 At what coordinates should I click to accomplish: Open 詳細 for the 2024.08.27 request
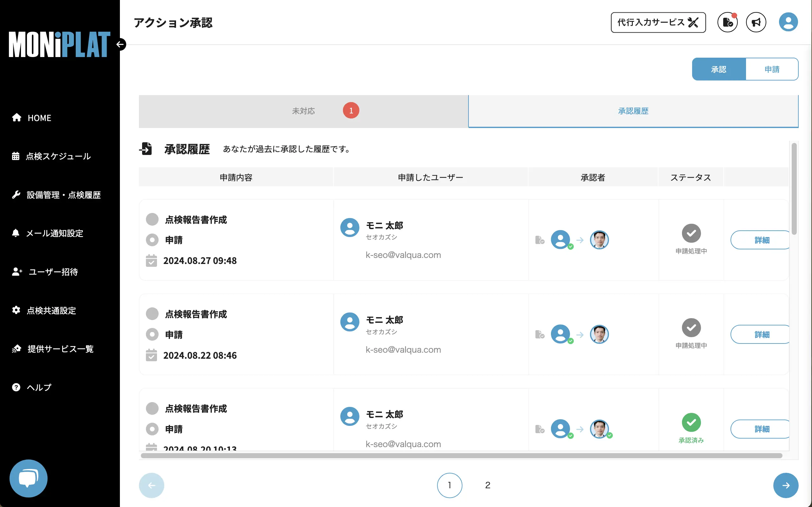click(x=761, y=240)
